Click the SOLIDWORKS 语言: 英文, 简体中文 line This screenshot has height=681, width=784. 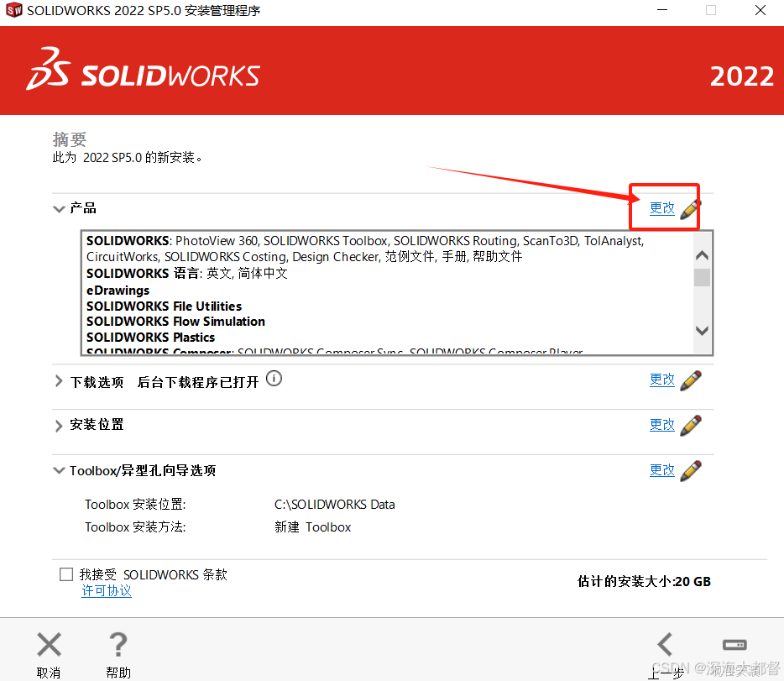pyautogui.click(x=187, y=274)
